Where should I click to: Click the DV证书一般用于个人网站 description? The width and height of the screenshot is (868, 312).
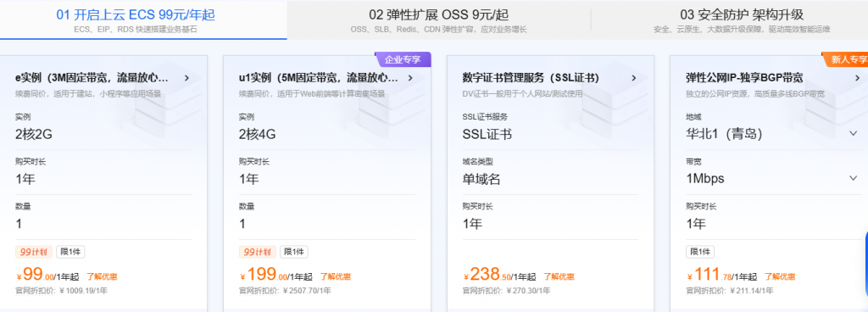click(x=522, y=94)
